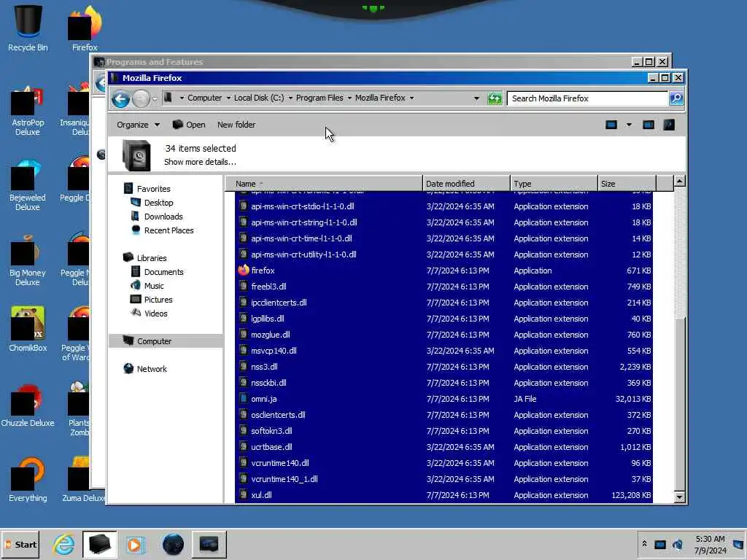
Task: Focus the Search Mozilla Firefox field
Action: pos(587,98)
